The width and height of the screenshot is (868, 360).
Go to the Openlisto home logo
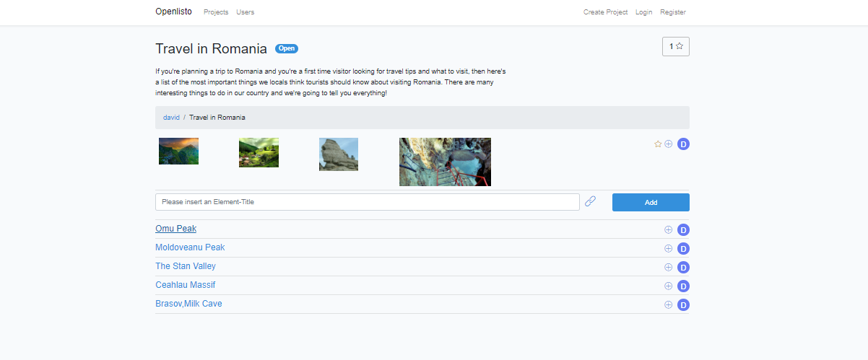pyautogui.click(x=173, y=12)
